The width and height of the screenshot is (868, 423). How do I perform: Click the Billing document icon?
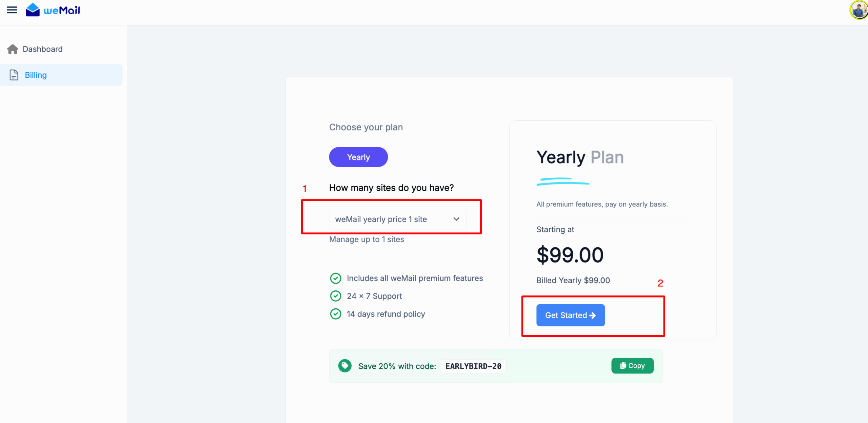pos(14,75)
